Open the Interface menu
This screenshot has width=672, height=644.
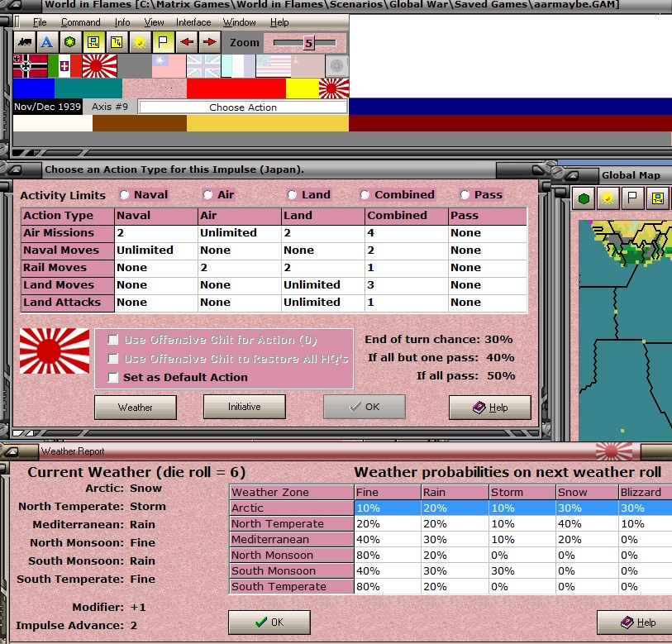pos(193,22)
